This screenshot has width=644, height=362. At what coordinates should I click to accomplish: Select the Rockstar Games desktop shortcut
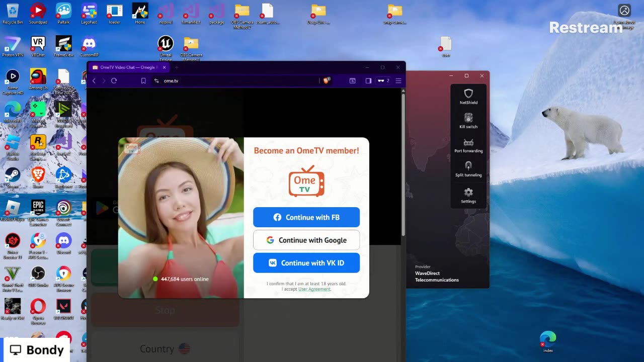coord(38,147)
